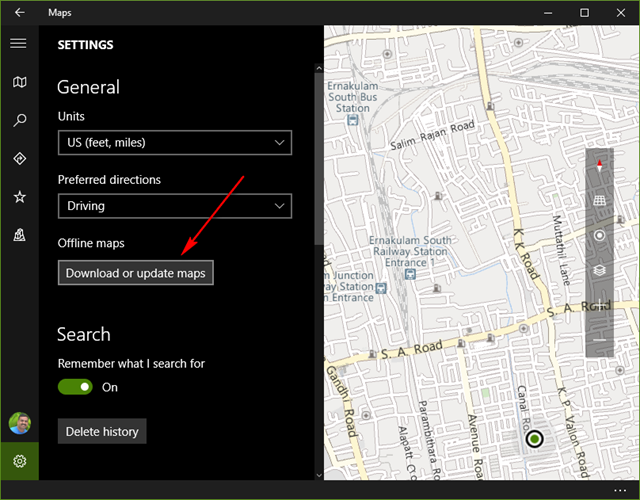Select the Settings gear icon
The height and width of the screenshot is (500, 640).
click(x=20, y=461)
